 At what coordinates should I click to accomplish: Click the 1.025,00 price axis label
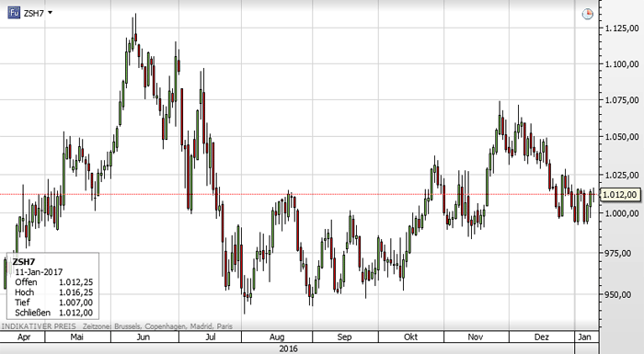[622, 176]
